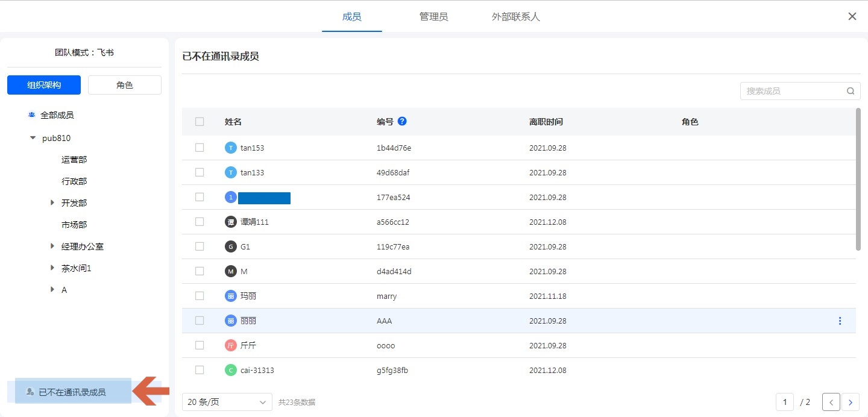Screen dimensions: 868x417
Task: Close the member management dialog
Action: [x=852, y=16]
